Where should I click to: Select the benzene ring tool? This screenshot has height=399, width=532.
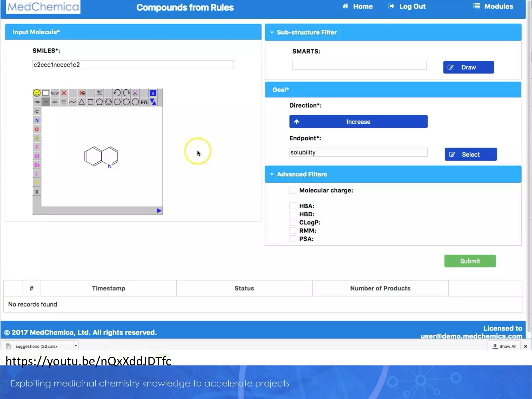pyautogui.click(x=108, y=102)
